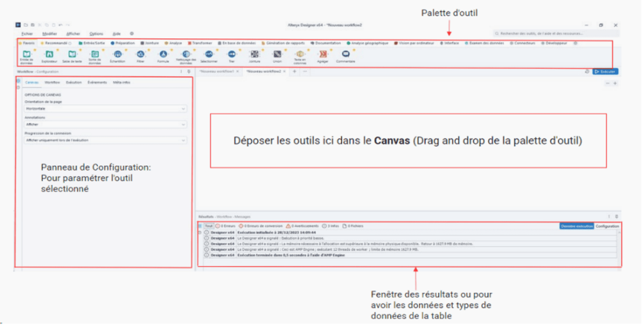Click the globe icon next to Aide
This screenshot has width=644, height=325.
click(x=132, y=34)
